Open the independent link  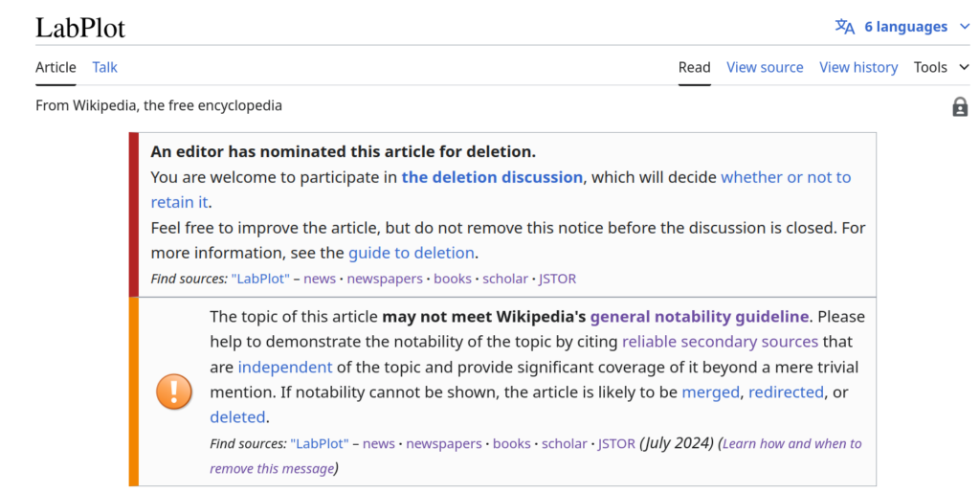(x=285, y=367)
